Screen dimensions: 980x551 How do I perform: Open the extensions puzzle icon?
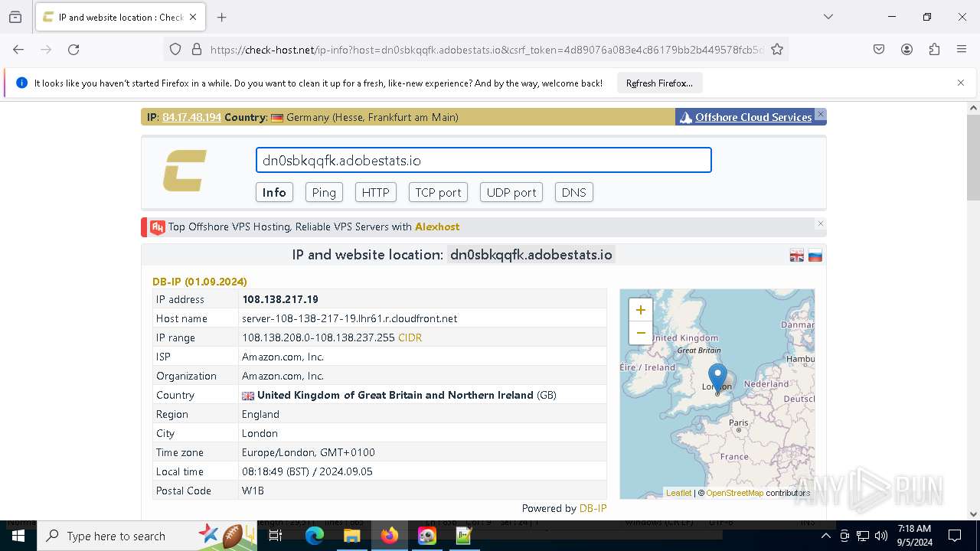tap(934, 49)
